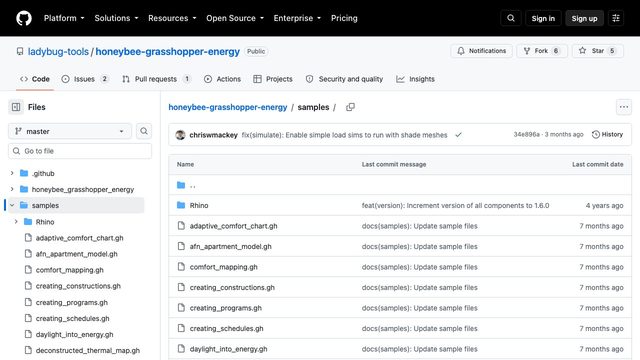
Task: Open honeybee-grasshopper-energy breadcrumb link
Action: pyautogui.click(x=228, y=107)
